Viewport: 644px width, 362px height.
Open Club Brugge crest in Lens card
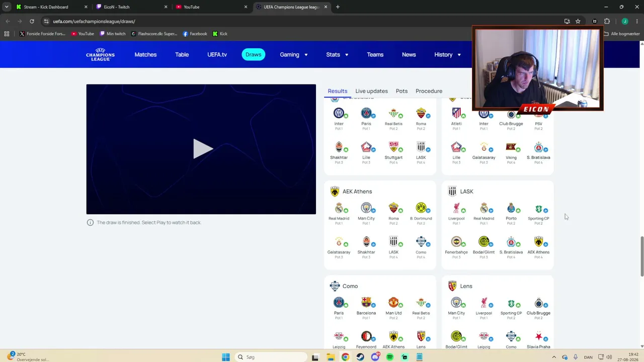click(x=538, y=302)
